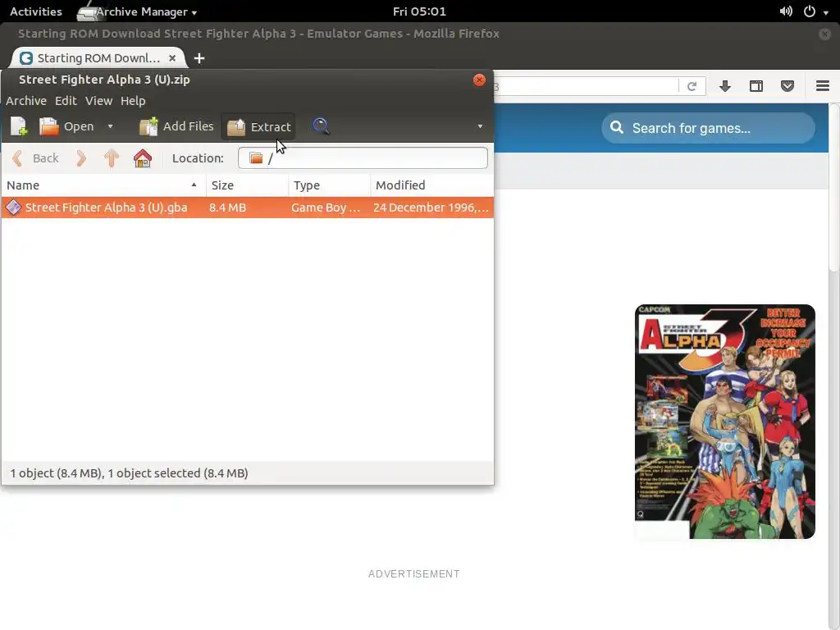The height and width of the screenshot is (630, 840).
Task: Click Add Files in Archive Manager toolbar
Action: coord(176,126)
